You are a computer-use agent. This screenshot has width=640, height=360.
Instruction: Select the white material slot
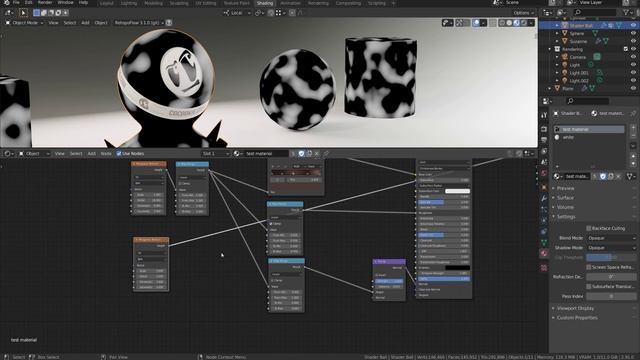pyautogui.click(x=589, y=137)
